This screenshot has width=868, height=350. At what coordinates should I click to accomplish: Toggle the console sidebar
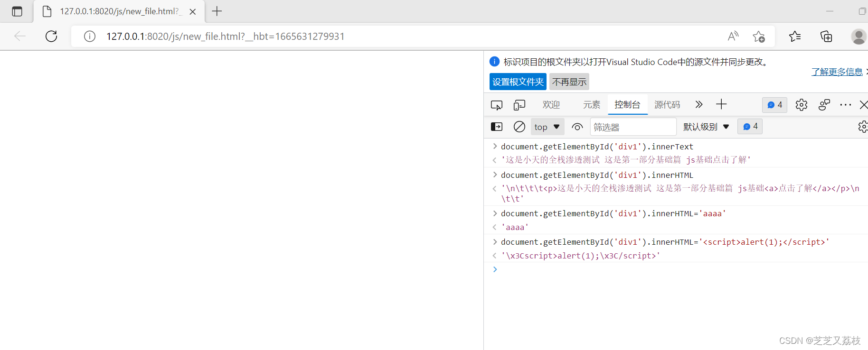497,127
